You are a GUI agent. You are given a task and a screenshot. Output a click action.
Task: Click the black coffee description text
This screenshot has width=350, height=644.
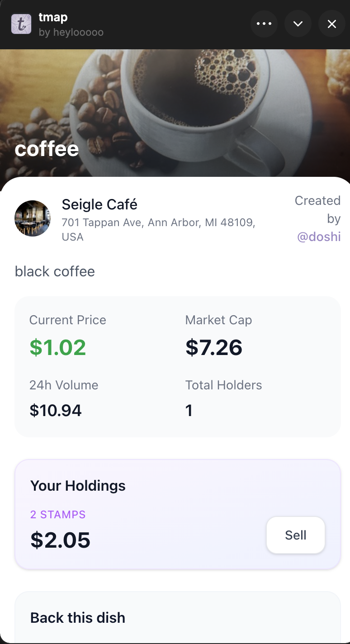pyautogui.click(x=55, y=271)
